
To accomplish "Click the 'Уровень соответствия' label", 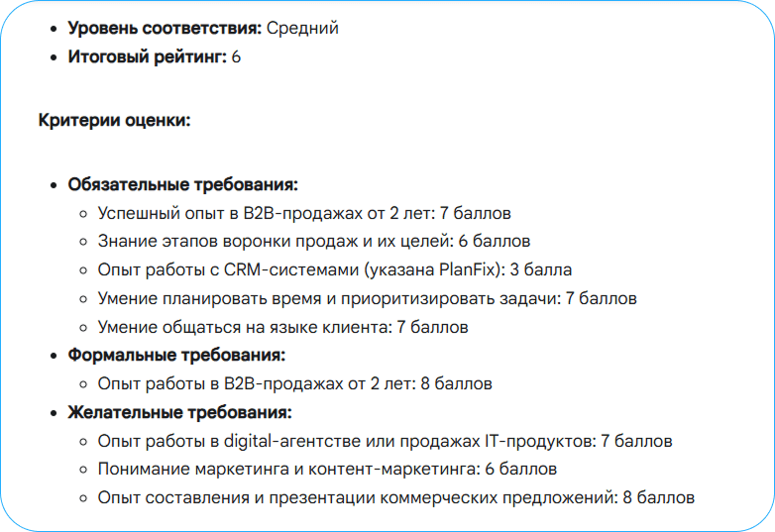I will (165, 28).
